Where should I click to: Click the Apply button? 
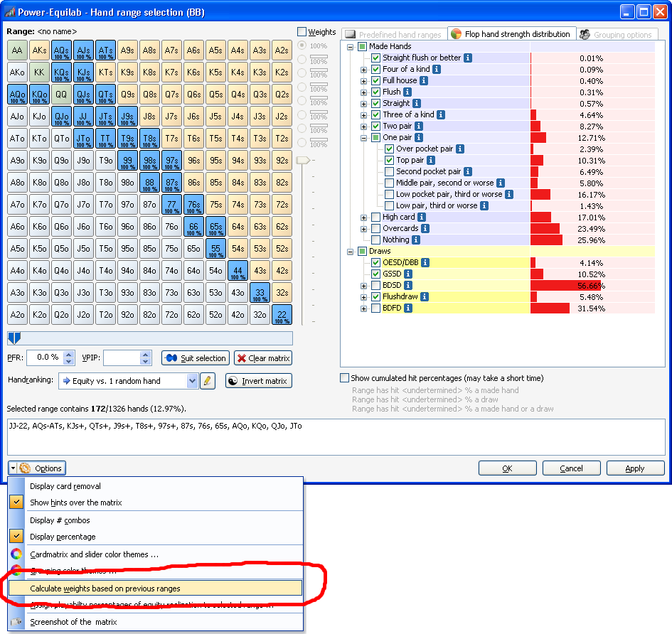(x=635, y=468)
